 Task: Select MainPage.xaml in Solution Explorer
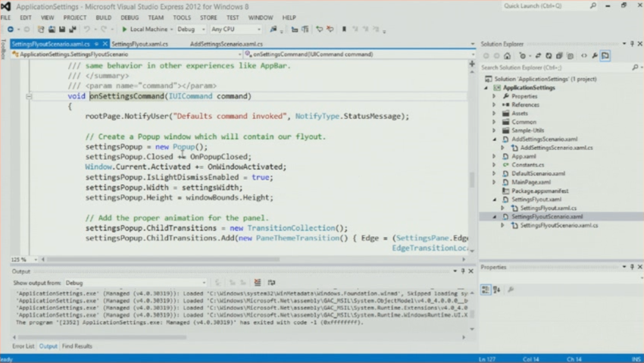[530, 183]
